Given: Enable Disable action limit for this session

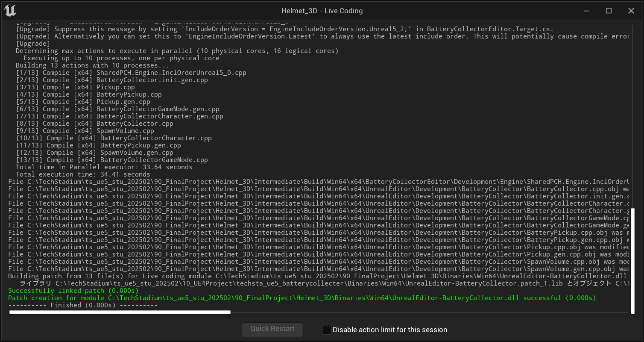Looking at the screenshot, I should coord(327,330).
